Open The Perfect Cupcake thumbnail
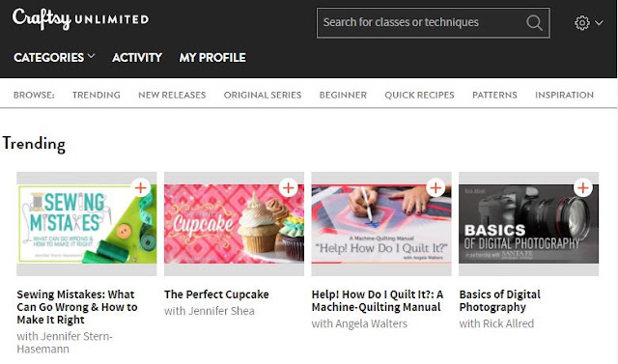 click(x=234, y=224)
